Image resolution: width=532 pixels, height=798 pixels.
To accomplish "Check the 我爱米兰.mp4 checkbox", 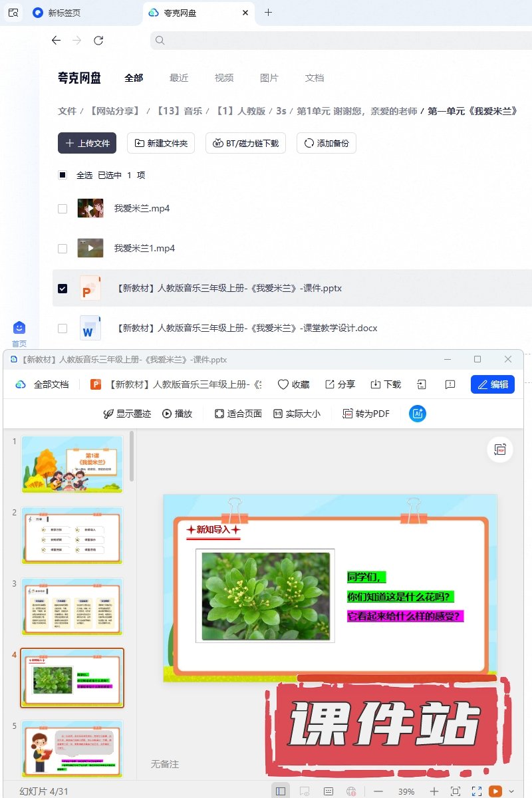I will [63, 209].
